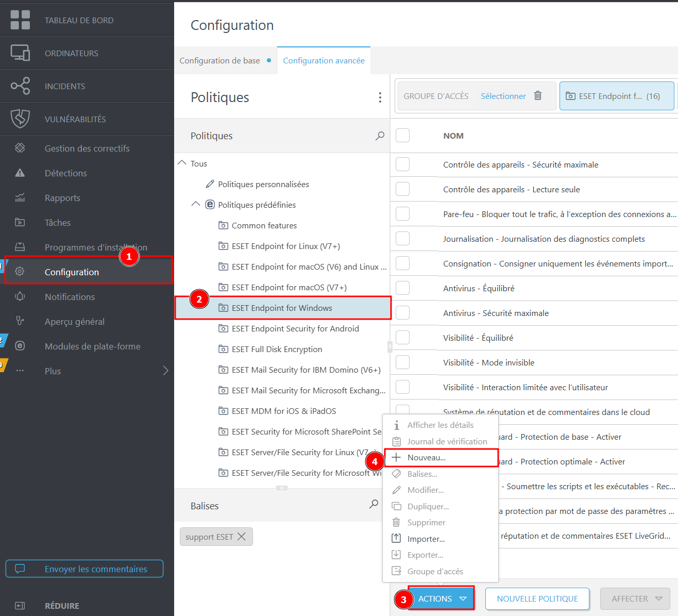This screenshot has height=616, width=678.
Task: Click the Tâches play-folder icon
Action: (x=20, y=222)
